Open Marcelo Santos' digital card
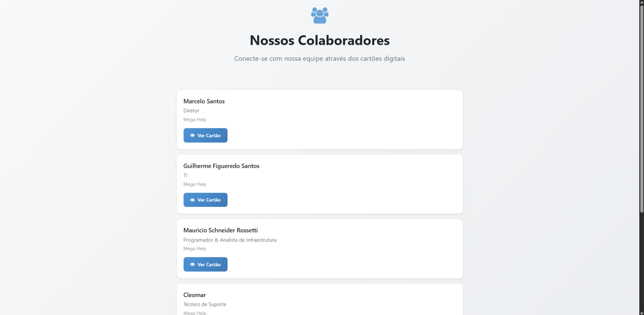 205,135
